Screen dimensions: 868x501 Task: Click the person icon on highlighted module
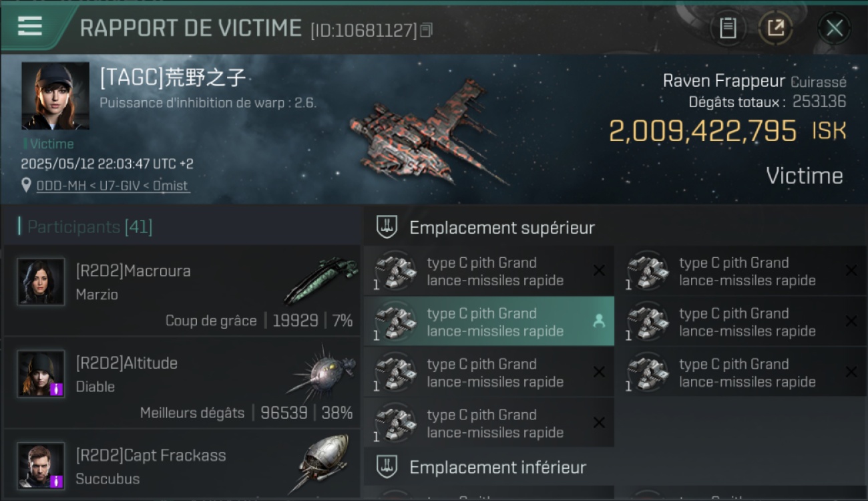pos(599,321)
